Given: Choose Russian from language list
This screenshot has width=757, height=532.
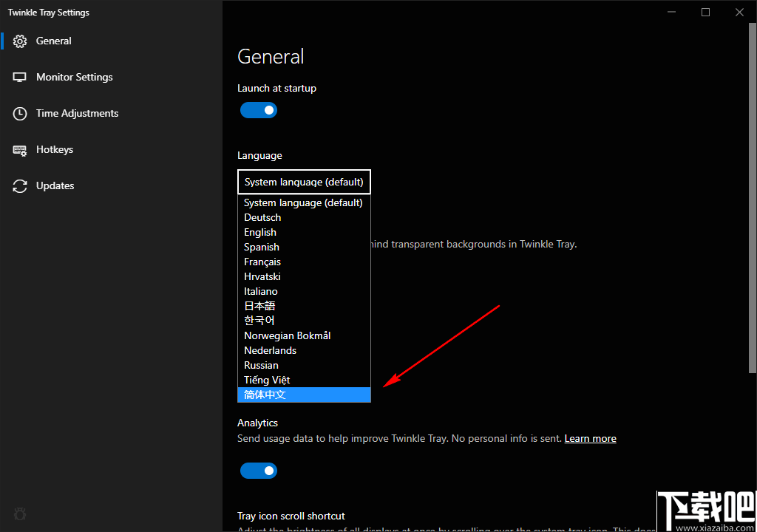Looking at the screenshot, I should [x=304, y=366].
